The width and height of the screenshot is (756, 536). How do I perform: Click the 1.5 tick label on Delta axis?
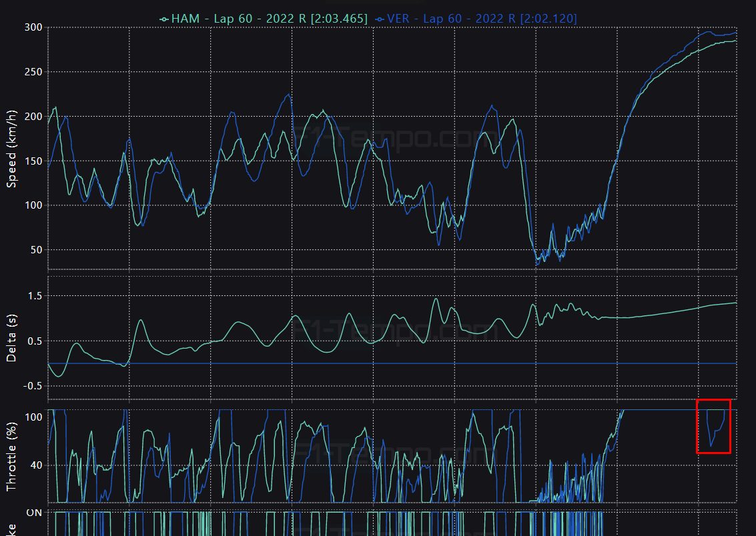pyautogui.click(x=35, y=296)
